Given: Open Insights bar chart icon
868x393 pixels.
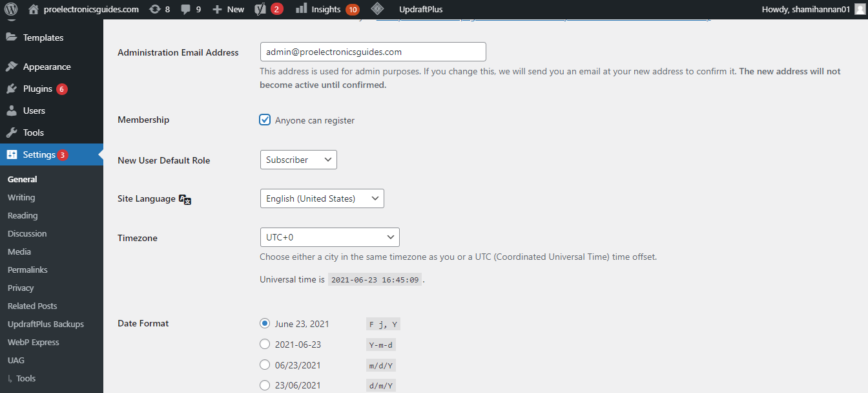Looking at the screenshot, I should (x=302, y=9).
